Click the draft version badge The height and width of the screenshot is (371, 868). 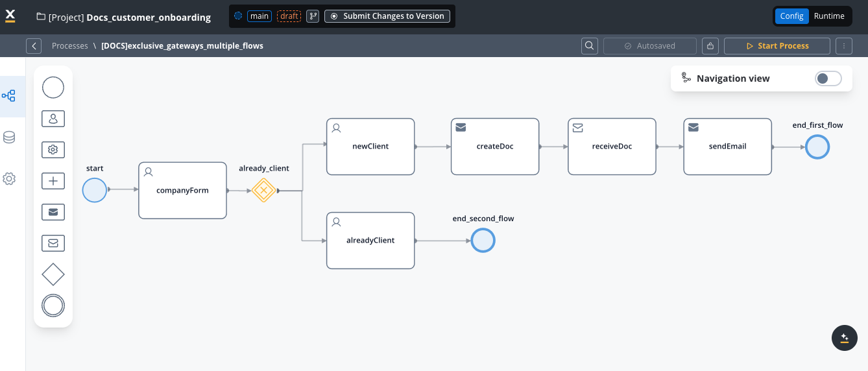pyautogui.click(x=289, y=16)
